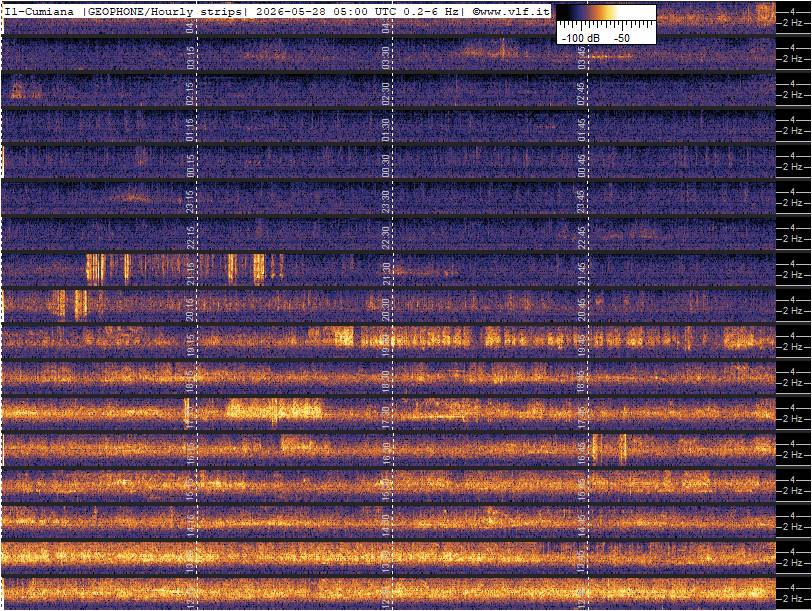
Task: Click the 23:15 time label
Action: [191, 201]
